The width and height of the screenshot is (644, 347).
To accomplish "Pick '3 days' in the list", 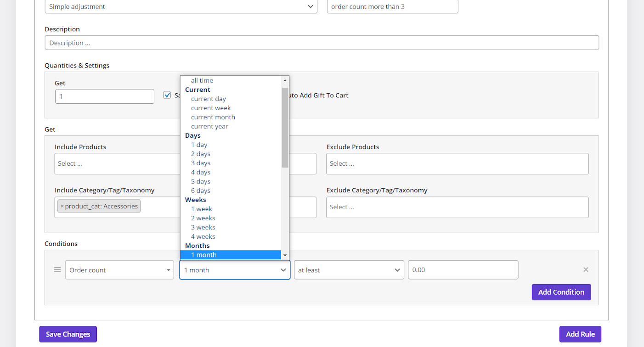I will 201,163.
